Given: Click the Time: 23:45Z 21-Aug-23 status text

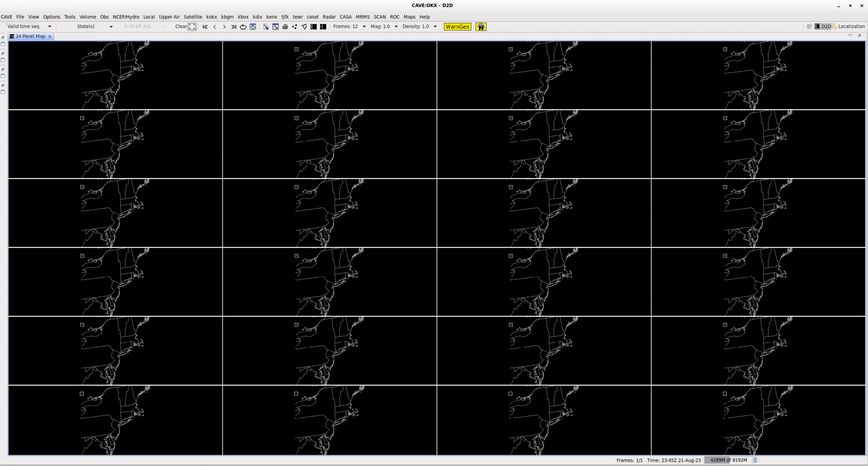Looking at the screenshot, I should click(674, 460).
